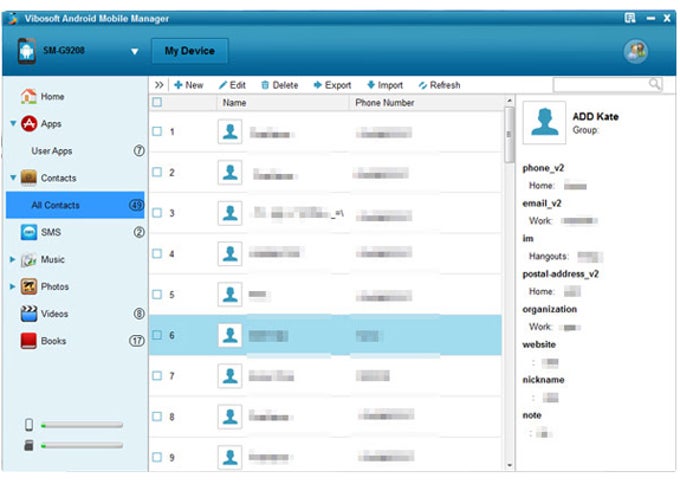Click avatar icon of contact 9
The image size is (680, 497).
click(x=230, y=457)
